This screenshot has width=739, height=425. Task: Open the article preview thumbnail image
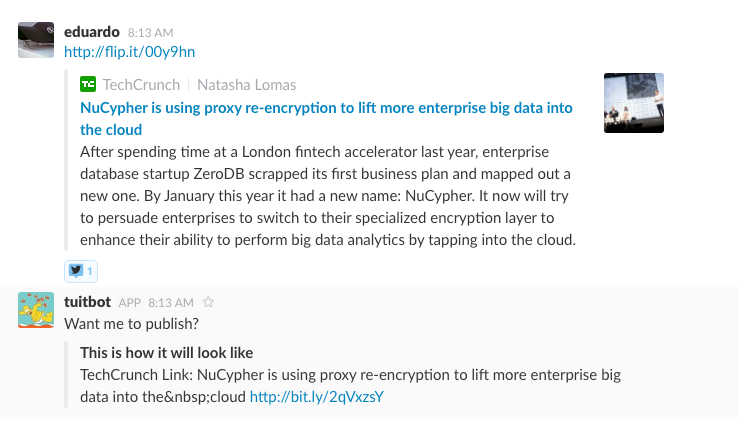(634, 102)
